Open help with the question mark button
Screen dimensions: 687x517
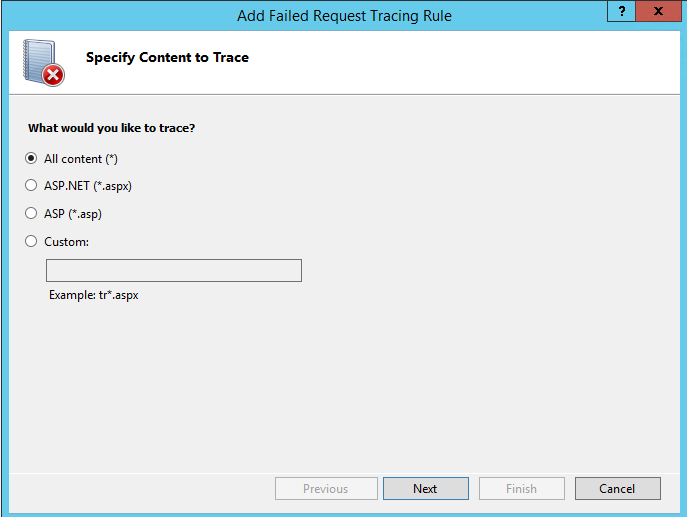point(621,11)
